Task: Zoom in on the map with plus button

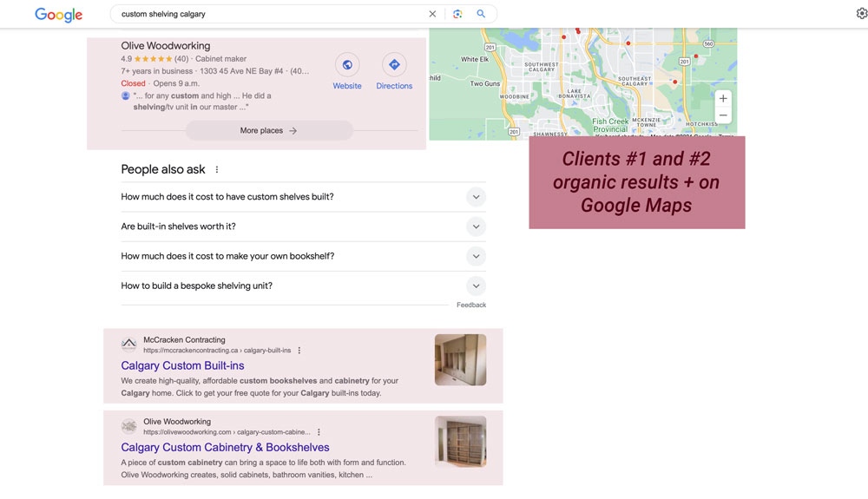Action: tap(723, 98)
